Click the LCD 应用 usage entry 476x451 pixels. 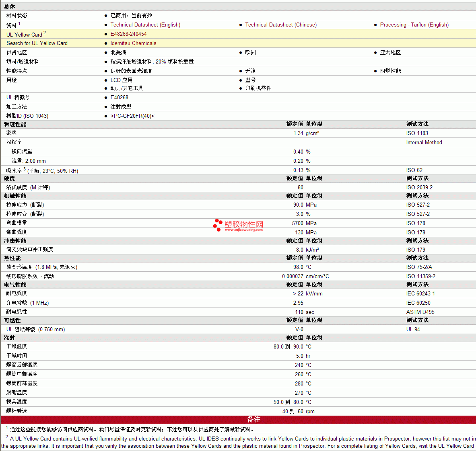(x=122, y=80)
